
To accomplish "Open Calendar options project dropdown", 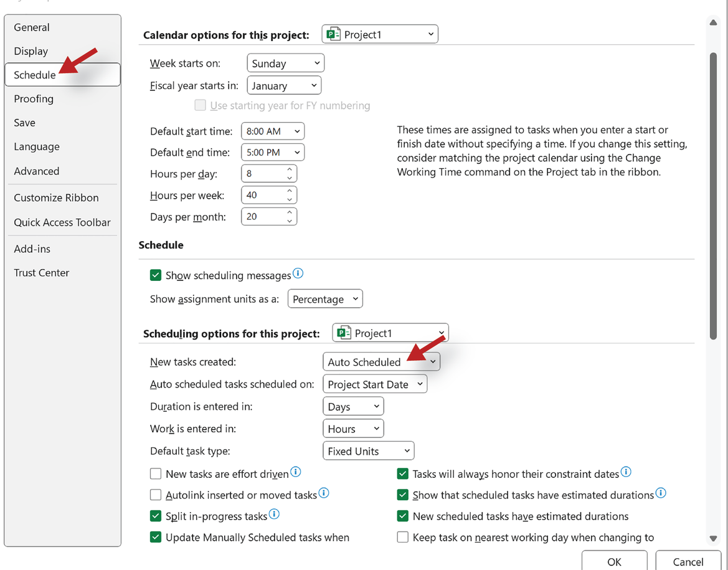I will (380, 34).
